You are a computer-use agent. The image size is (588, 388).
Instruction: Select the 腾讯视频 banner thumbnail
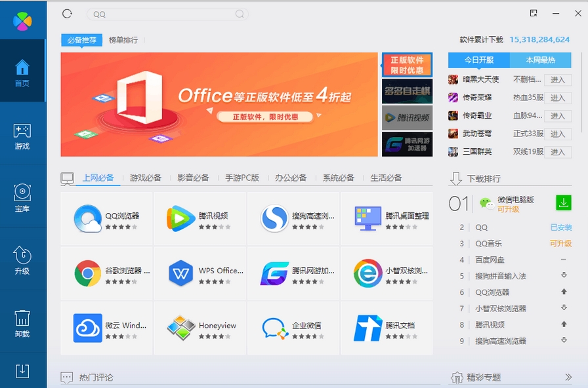pyautogui.click(x=408, y=117)
